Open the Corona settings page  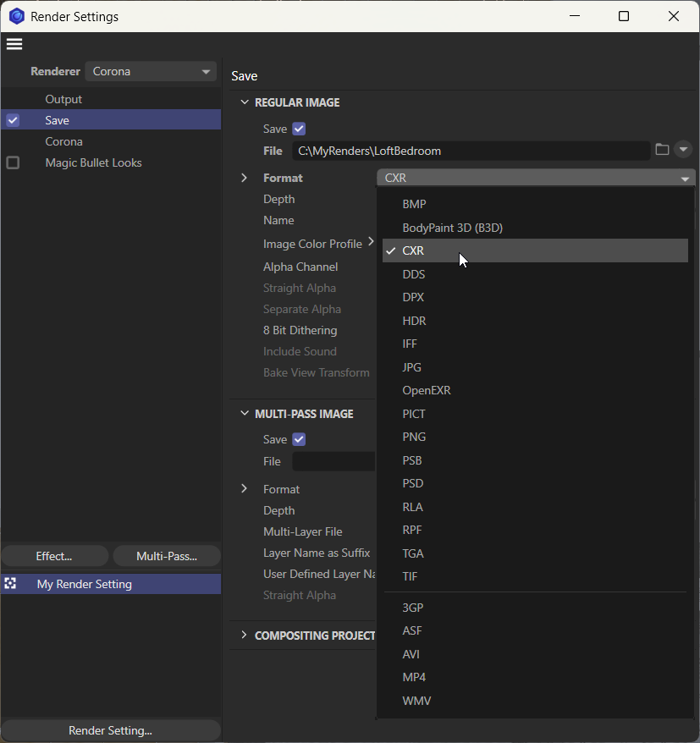click(111, 141)
